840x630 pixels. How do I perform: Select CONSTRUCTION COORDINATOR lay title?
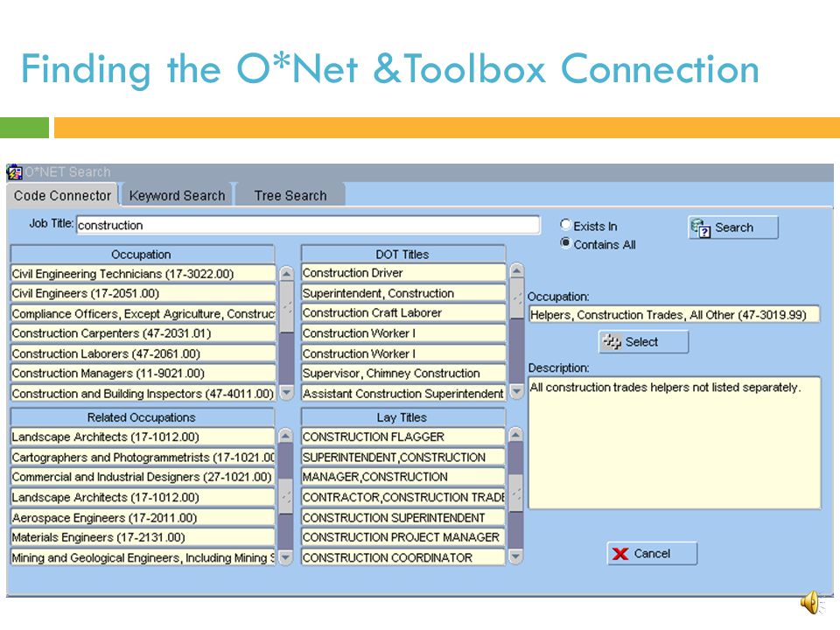[x=403, y=557]
